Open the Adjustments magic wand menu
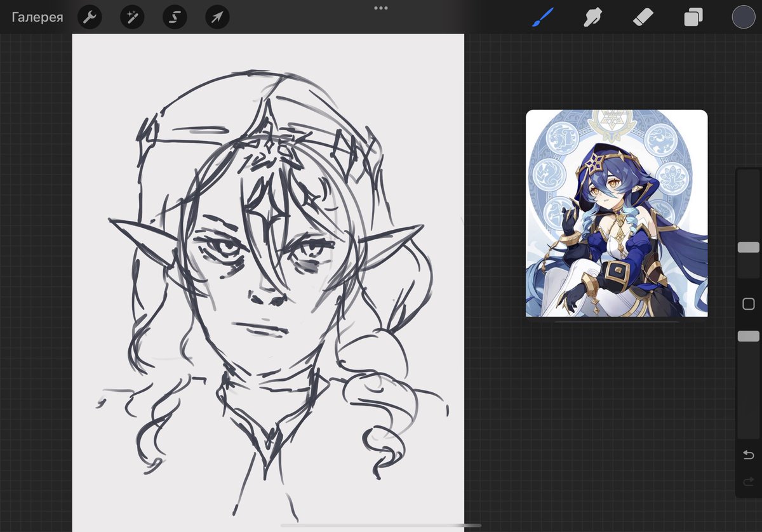 point(132,17)
